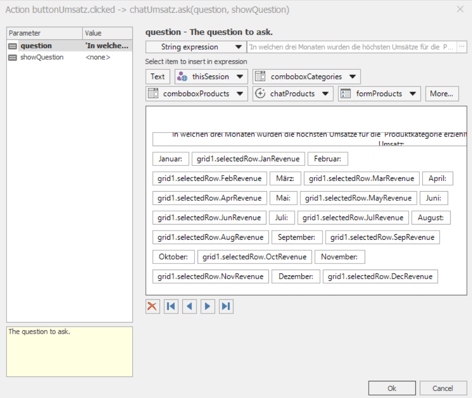
Task: Select the 'Februar:' text token
Action: (x=328, y=159)
